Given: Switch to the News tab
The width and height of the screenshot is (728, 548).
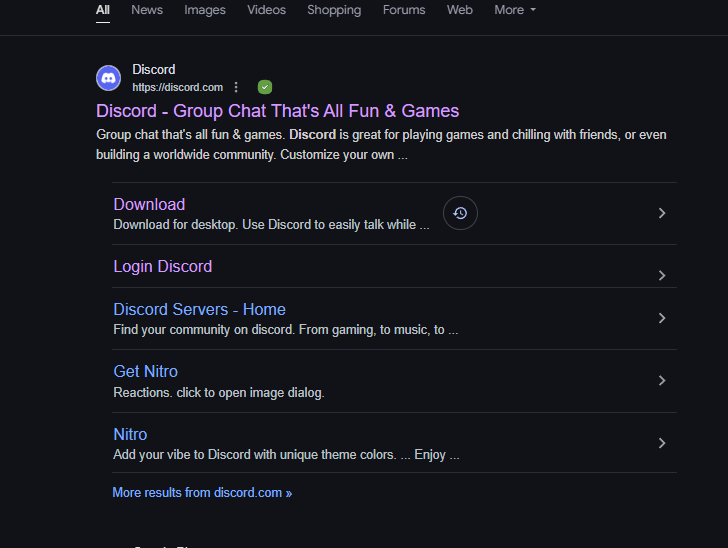Looking at the screenshot, I should click(x=147, y=10).
